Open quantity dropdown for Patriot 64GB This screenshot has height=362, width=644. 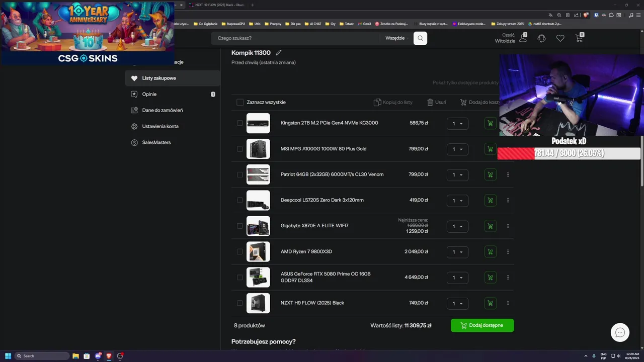(457, 175)
